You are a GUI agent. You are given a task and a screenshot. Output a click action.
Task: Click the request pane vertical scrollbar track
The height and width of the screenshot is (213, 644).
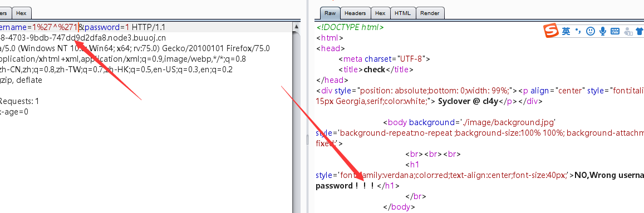pos(297,123)
